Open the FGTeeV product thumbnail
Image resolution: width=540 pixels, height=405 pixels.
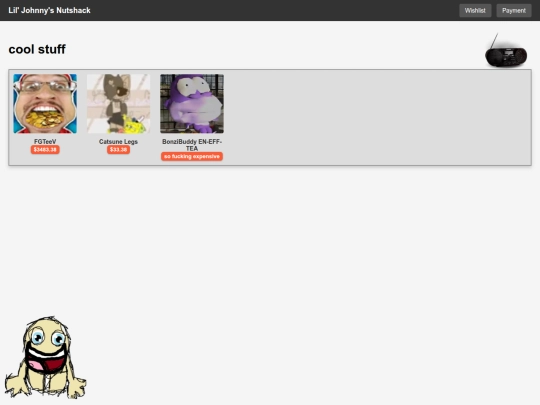click(45, 104)
